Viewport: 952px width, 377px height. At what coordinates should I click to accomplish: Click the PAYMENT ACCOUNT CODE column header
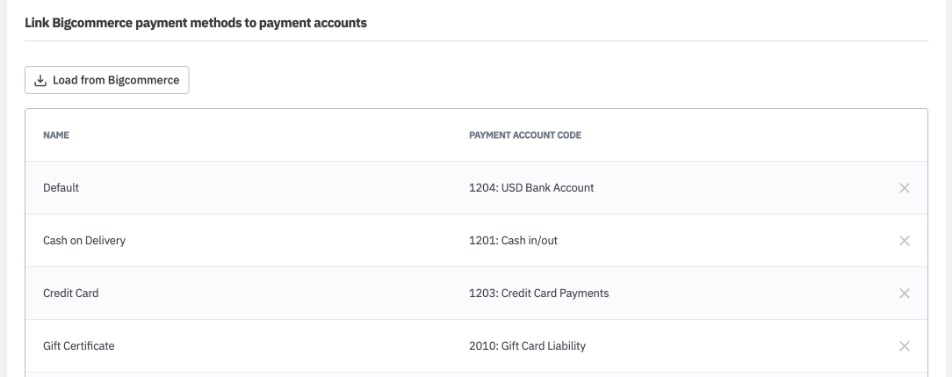[x=525, y=135]
